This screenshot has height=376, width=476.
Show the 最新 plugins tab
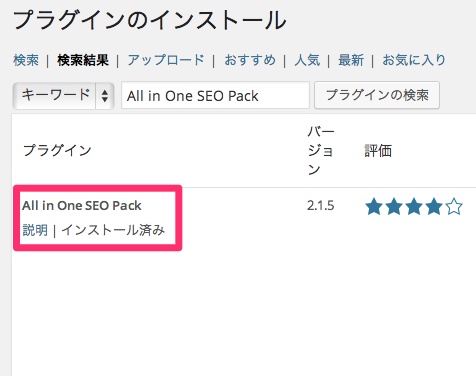[351, 60]
